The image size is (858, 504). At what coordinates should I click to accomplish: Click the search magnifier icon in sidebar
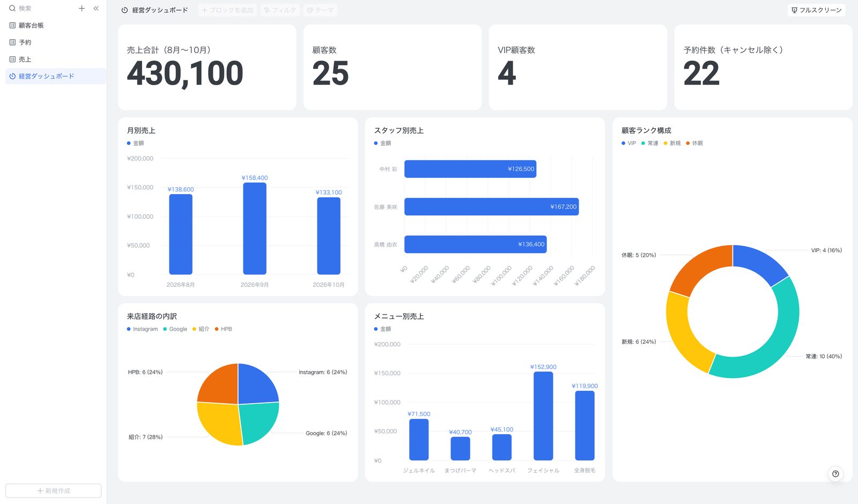pos(12,9)
